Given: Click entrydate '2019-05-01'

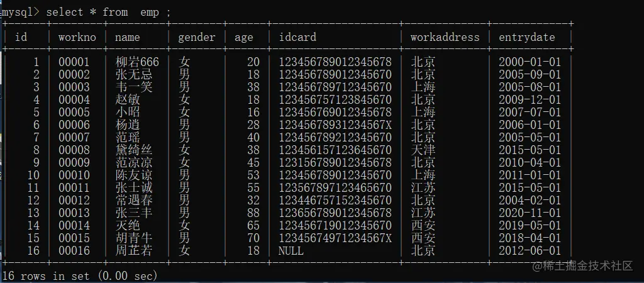Looking at the screenshot, I should [530, 226].
